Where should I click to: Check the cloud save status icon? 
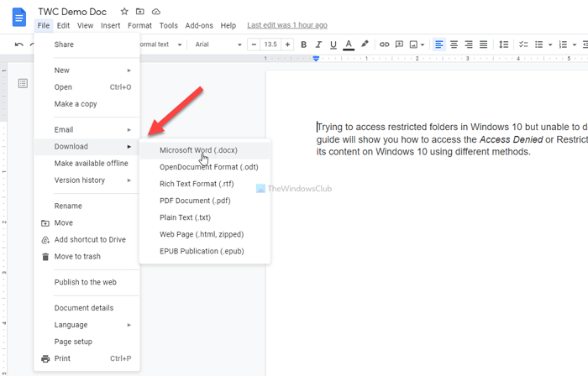[156, 12]
